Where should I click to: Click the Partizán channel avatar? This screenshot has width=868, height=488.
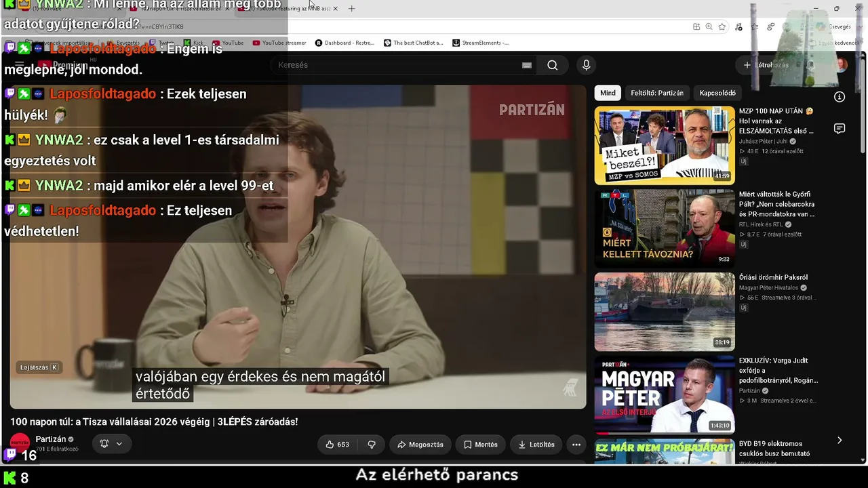pos(20,443)
